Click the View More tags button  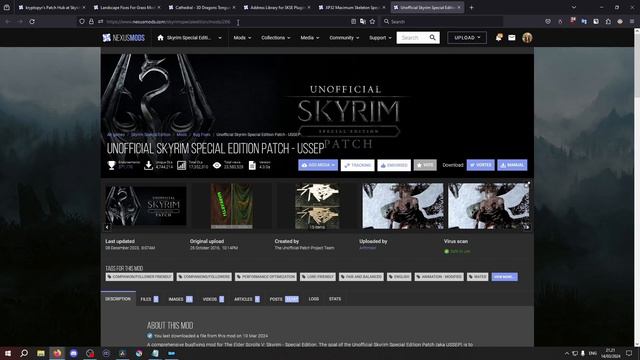[504, 277]
